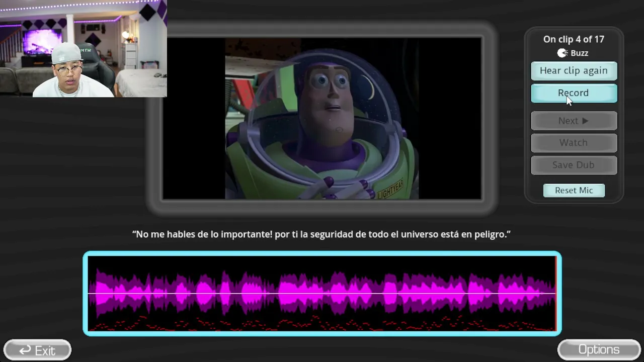
Task: Click the "On clip 4 of 17" label
Action: click(574, 39)
